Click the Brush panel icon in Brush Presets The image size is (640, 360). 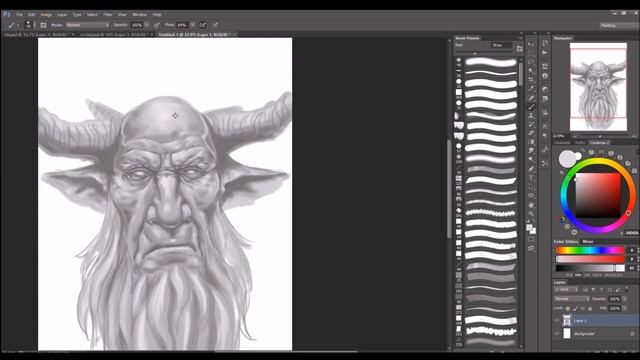tap(519, 49)
